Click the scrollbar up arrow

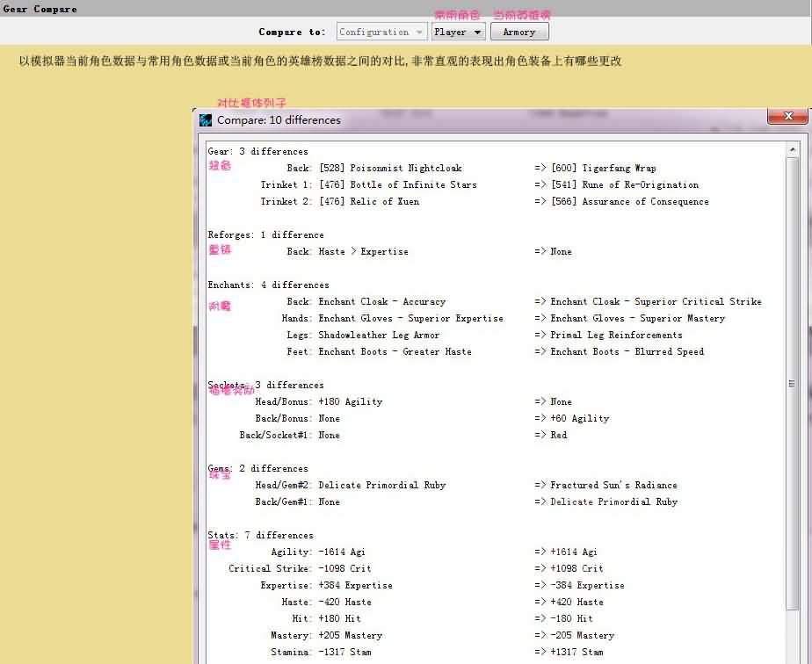(x=792, y=150)
